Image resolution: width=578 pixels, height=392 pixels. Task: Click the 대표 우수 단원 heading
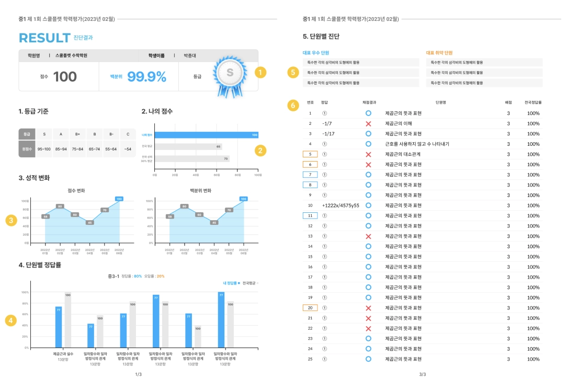point(316,53)
